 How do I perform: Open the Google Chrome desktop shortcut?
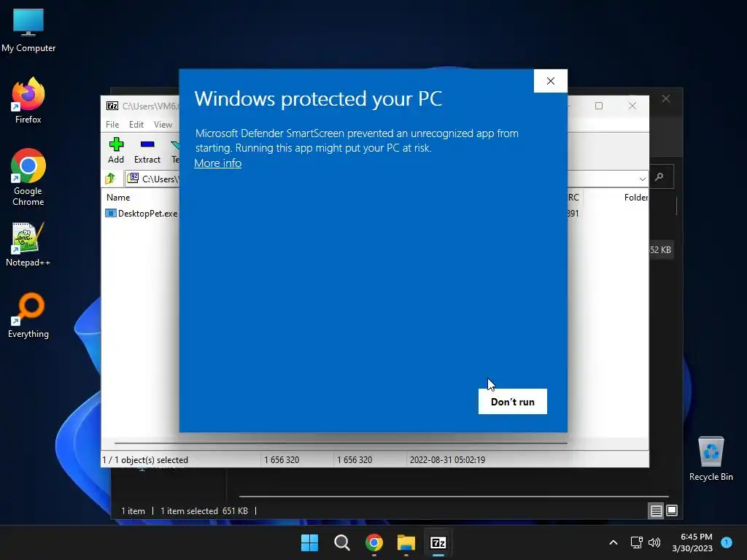28,177
